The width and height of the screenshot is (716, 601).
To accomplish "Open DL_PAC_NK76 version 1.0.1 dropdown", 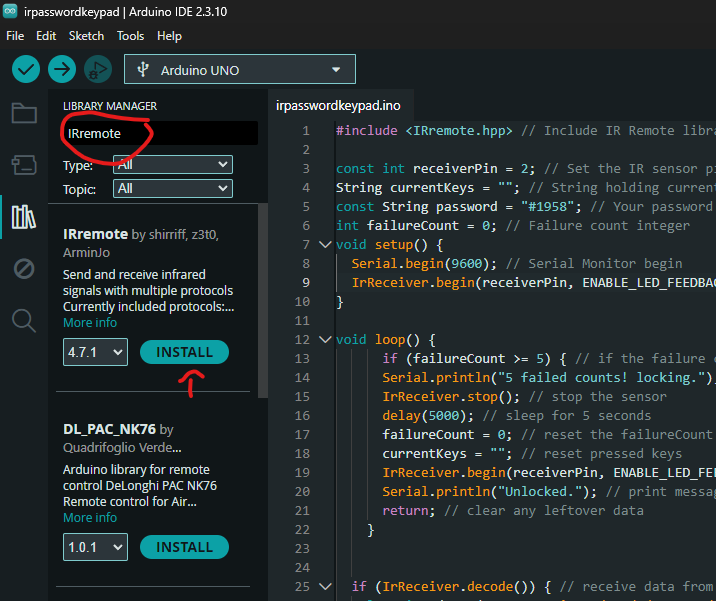I will pyautogui.click(x=95, y=547).
